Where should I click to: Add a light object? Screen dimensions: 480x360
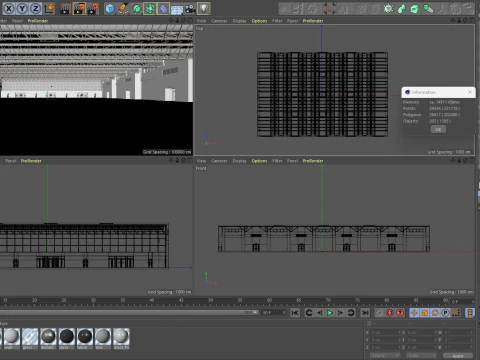[204, 8]
